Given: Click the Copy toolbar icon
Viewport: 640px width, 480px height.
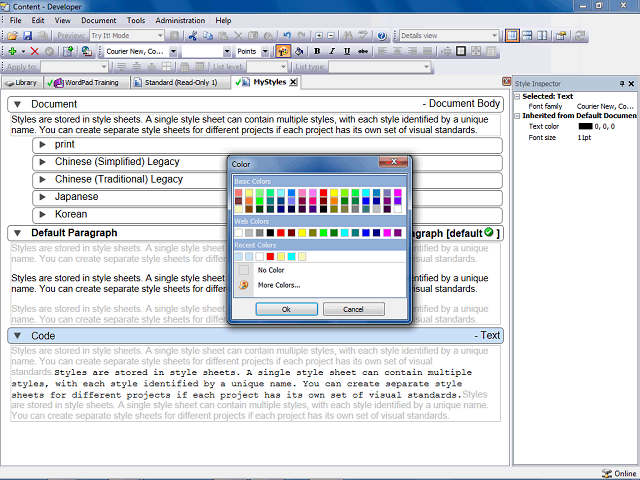Looking at the screenshot, I should pos(208,36).
